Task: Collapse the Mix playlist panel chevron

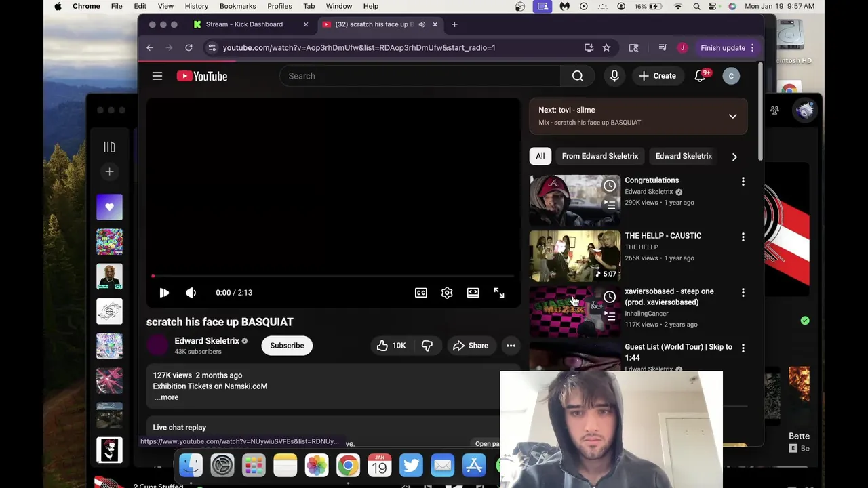Action: (x=732, y=116)
